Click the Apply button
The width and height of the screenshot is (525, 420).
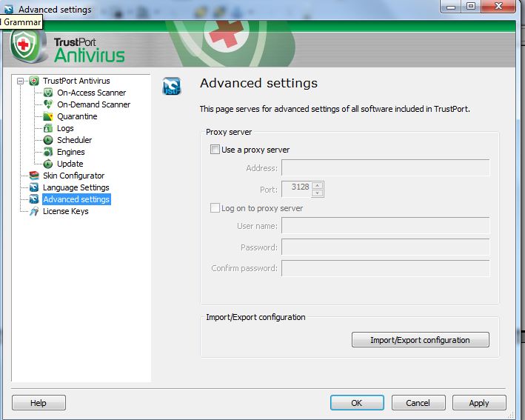(x=478, y=403)
